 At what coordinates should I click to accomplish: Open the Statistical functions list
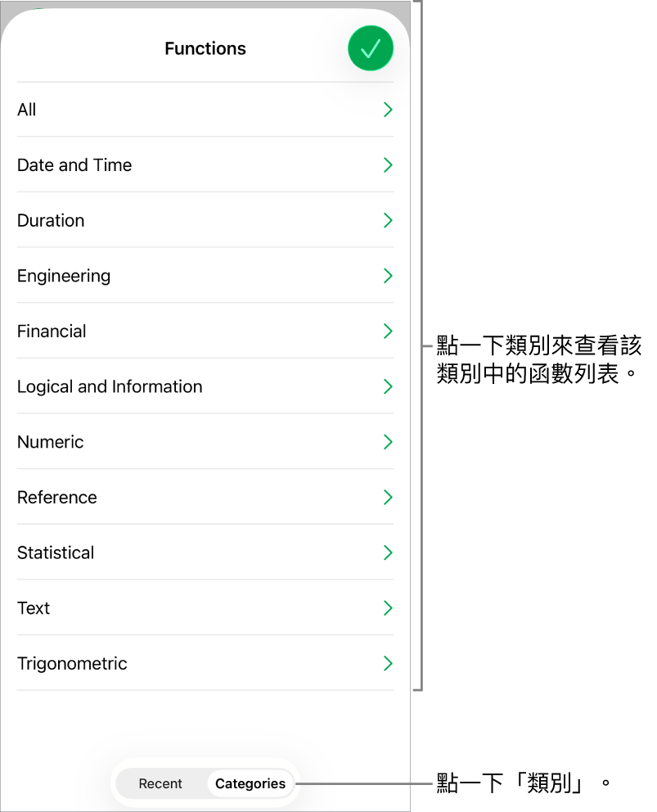click(56, 553)
